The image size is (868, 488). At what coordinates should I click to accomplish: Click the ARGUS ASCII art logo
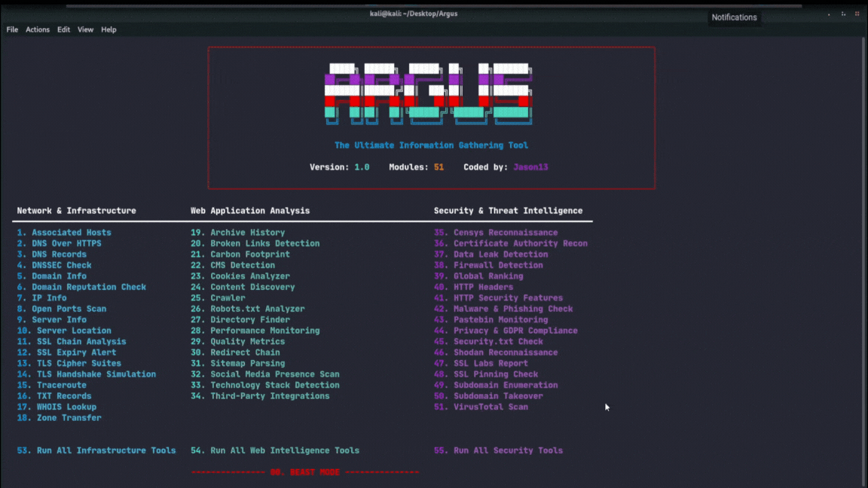click(428, 94)
